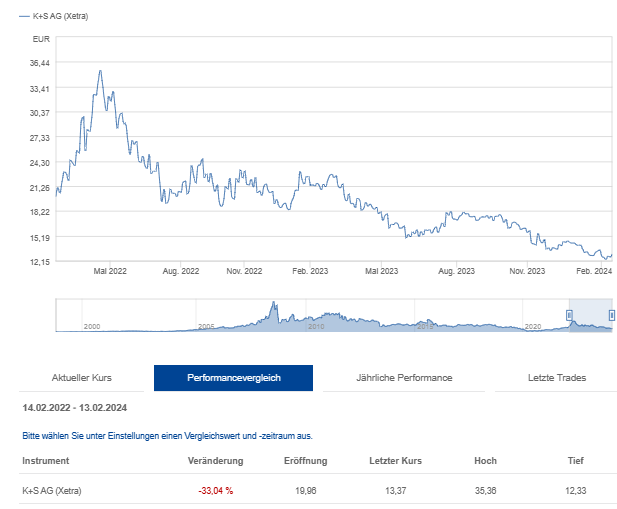The width and height of the screenshot is (617, 509).
Task: Click the Aug. 2023 axis label
Action: tap(456, 271)
